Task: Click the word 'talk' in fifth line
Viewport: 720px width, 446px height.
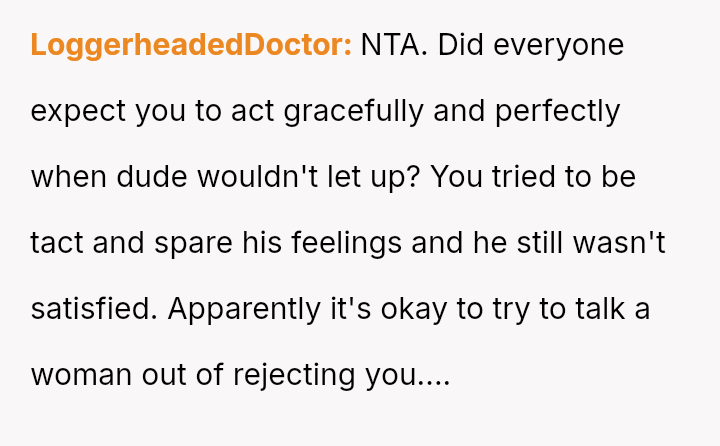Action: point(600,309)
